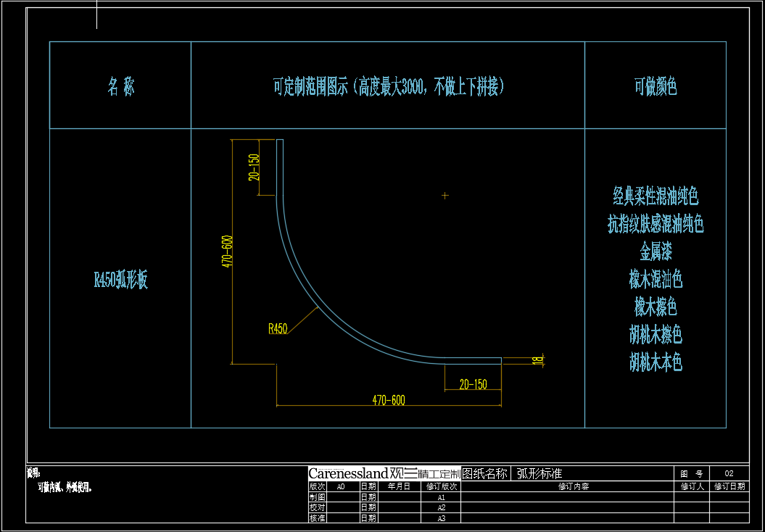This screenshot has width=765, height=532.
Task: Select the 橡木擦色 color text
Action: coord(656,307)
